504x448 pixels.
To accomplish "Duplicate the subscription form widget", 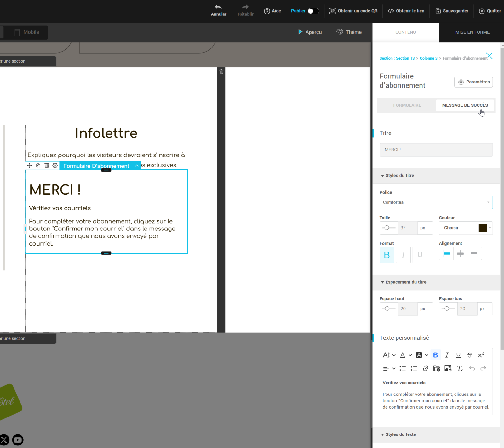I will 38,166.
